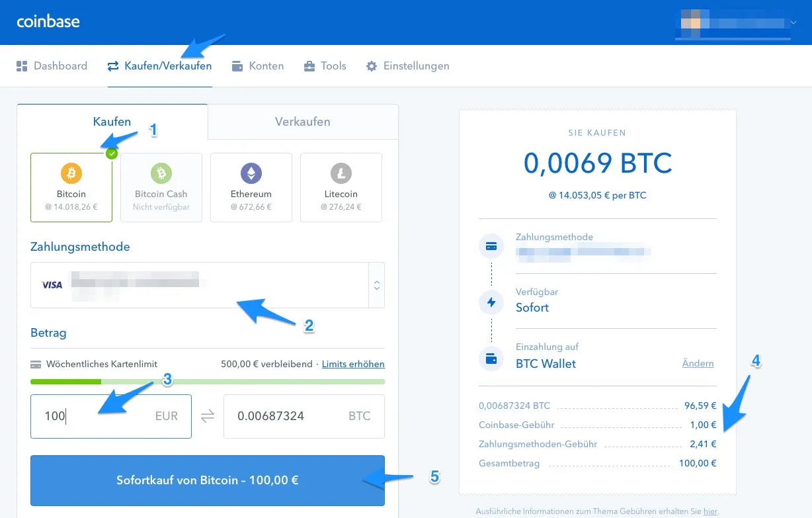This screenshot has height=518, width=812.
Task: Click the Ändern link for BTC Wallet
Action: tap(698, 363)
